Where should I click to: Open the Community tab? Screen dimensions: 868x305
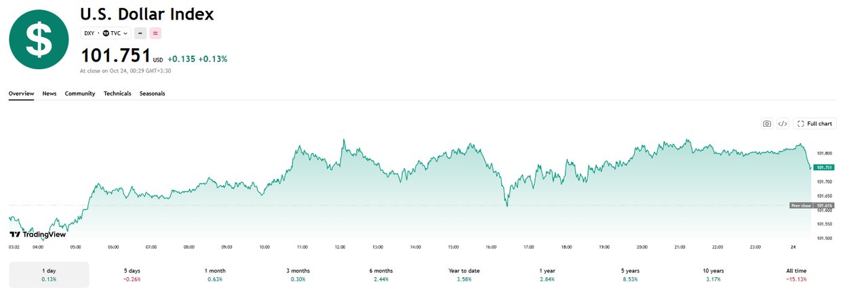[x=80, y=94]
